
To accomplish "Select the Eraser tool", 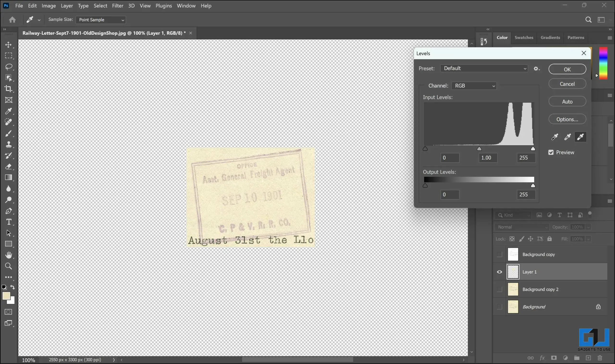I will tap(9, 167).
